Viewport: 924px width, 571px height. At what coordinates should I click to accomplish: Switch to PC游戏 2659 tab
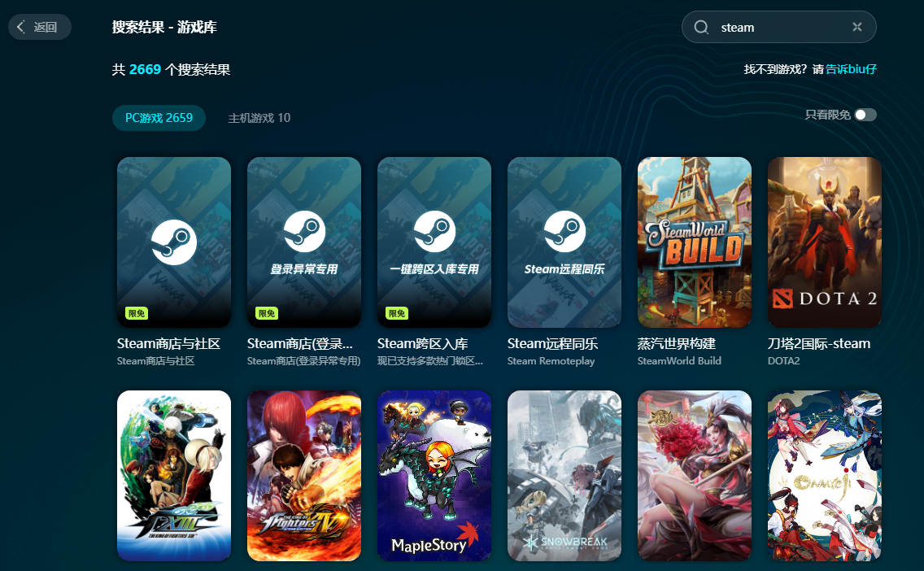click(159, 118)
